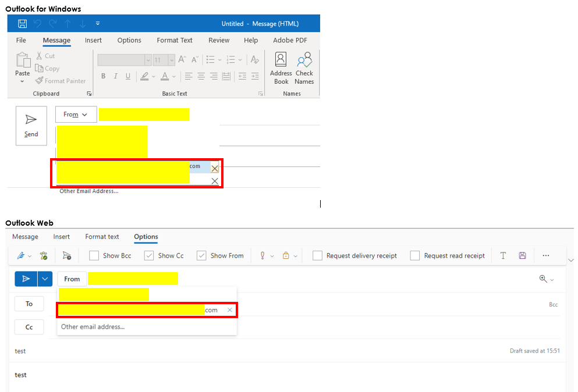
Task: Click the Send arrow icon in Outlook Web
Action: tap(24, 279)
